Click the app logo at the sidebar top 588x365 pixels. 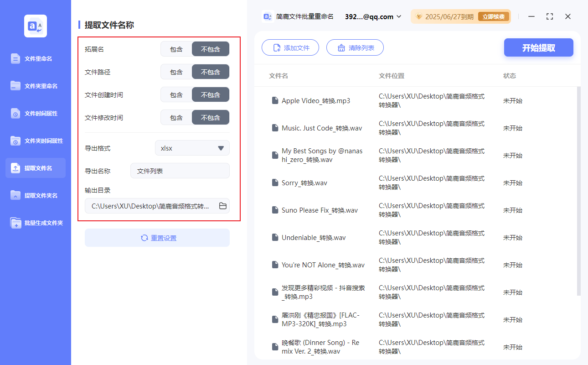[x=35, y=26]
